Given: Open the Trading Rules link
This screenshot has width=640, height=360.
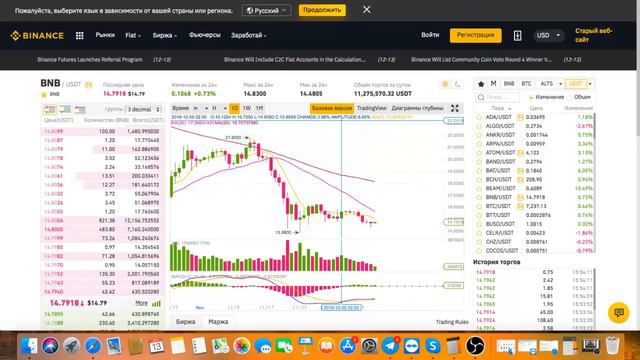Looking at the screenshot, I should coord(452,322).
